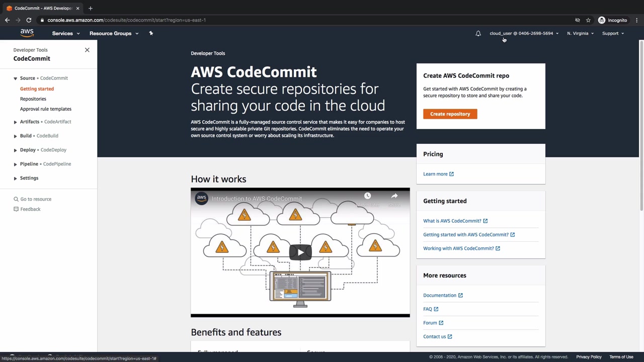Click the Create repository button
Image resolution: width=644 pixels, height=362 pixels.
[x=450, y=114]
